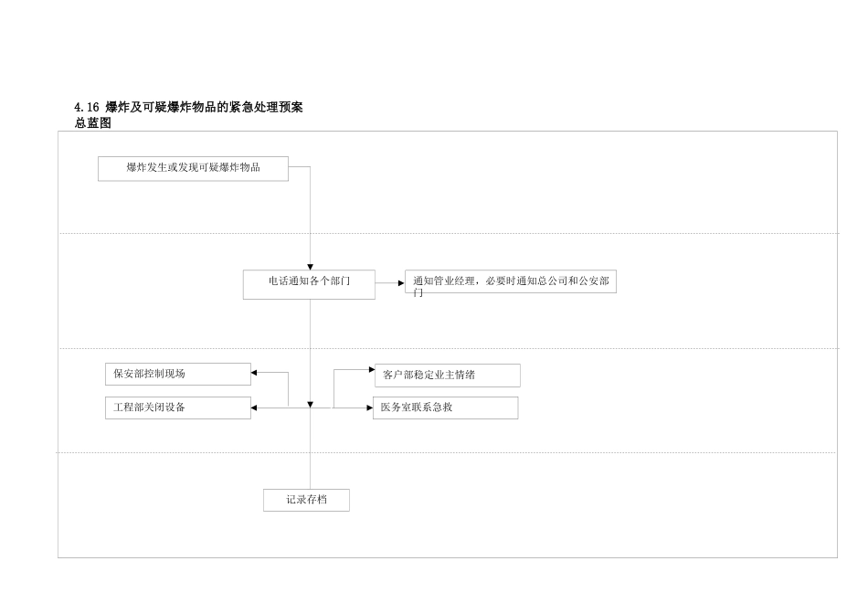The width and height of the screenshot is (868, 614).
Task: Select the box '爆炸发生或发现可疑爆炸物品'
Action: click(193, 169)
